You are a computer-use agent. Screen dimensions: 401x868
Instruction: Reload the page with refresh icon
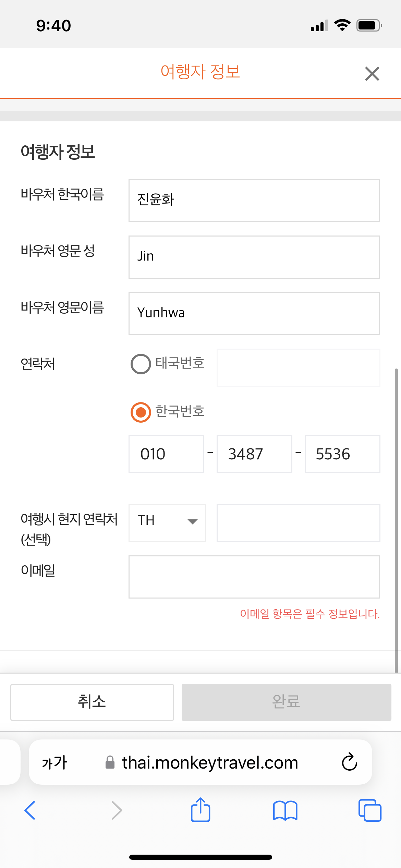pos(350,762)
